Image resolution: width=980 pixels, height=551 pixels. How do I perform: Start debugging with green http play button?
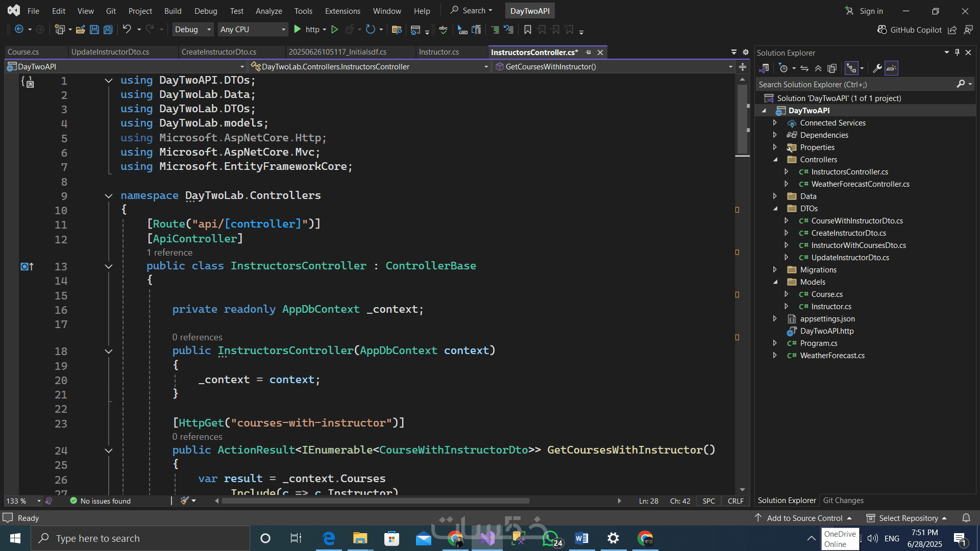(298, 30)
